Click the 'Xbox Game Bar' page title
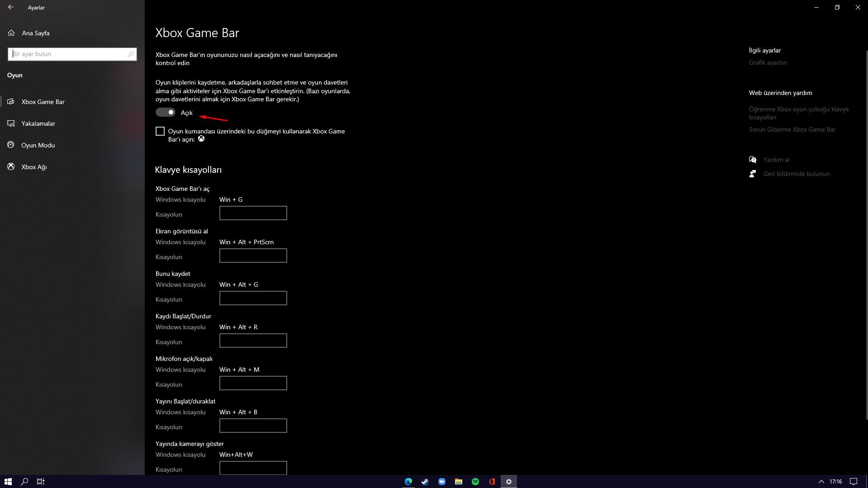 (x=197, y=33)
